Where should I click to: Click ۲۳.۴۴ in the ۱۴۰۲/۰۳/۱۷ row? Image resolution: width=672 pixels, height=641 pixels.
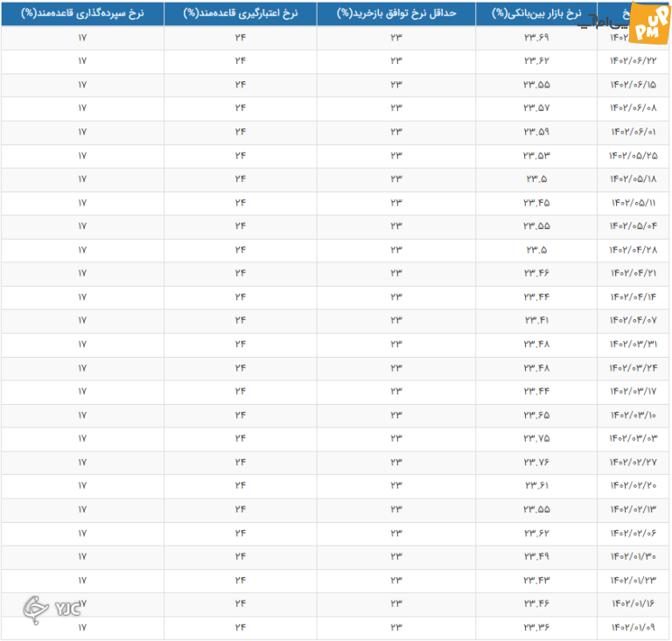(x=536, y=392)
